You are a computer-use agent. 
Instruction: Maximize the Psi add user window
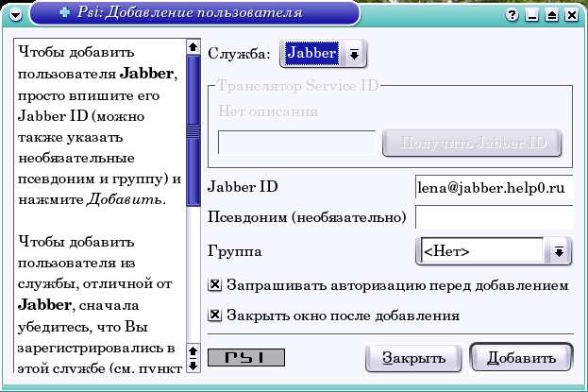point(551,15)
